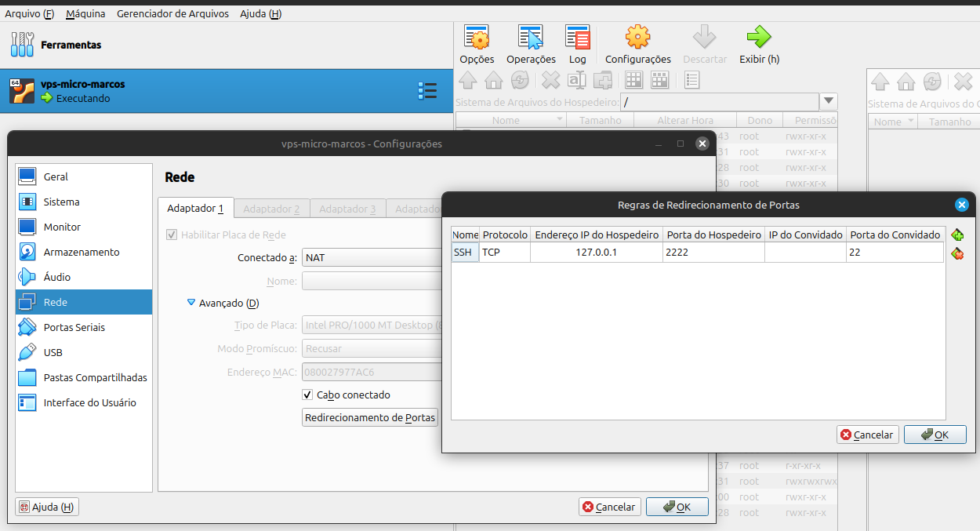Click the Redirecionamento de Portas button
The width and height of the screenshot is (980, 531).
(370, 417)
